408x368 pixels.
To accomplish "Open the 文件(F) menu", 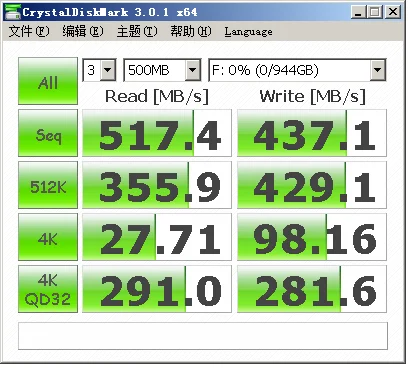I will point(29,31).
